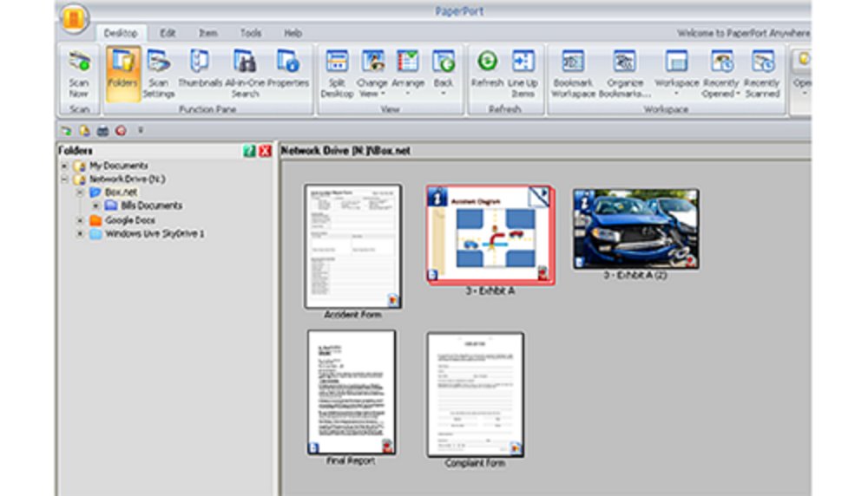Select Windows Live SkyDrive 1 folder
Viewport: 868px width, 496px height.
coord(148,234)
